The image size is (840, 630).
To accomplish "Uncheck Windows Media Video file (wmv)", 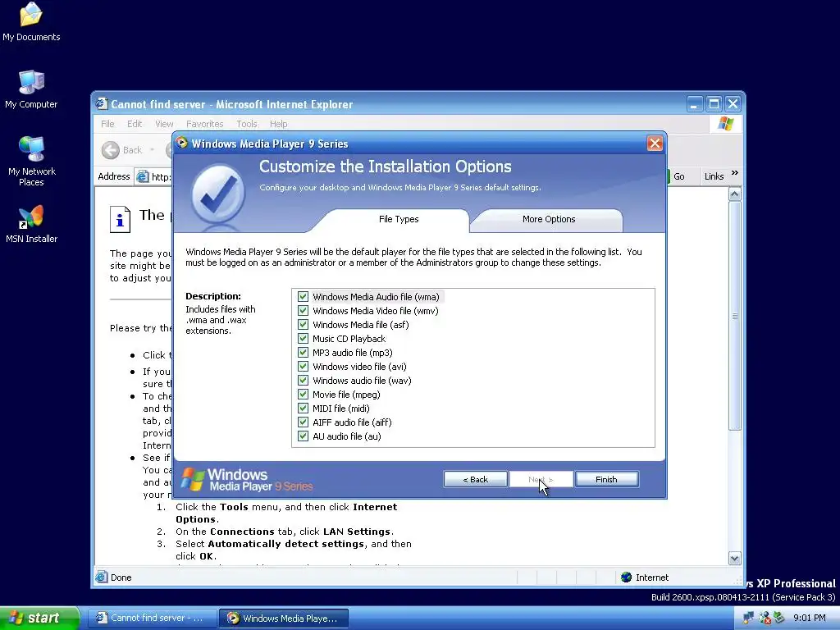I will [304, 311].
